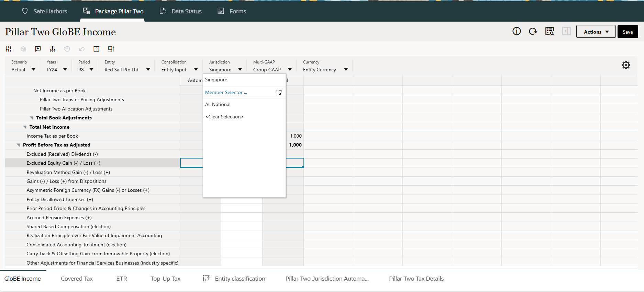The image size is (644, 292).
Task: Click the change history clock icon
Action: 67,49
